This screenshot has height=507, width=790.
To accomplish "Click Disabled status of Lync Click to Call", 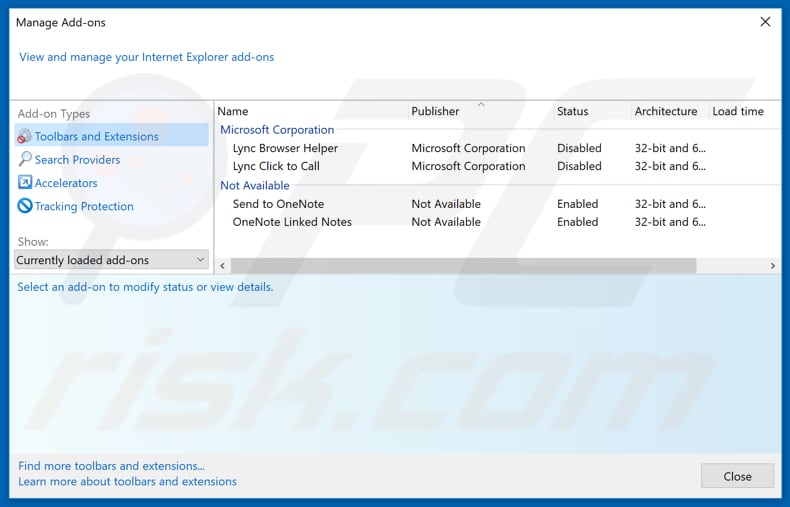I will click(x=579, y=166).
